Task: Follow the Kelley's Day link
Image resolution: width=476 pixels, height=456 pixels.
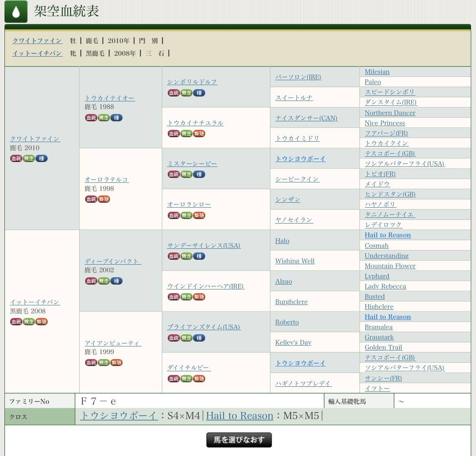Action: 293,342
